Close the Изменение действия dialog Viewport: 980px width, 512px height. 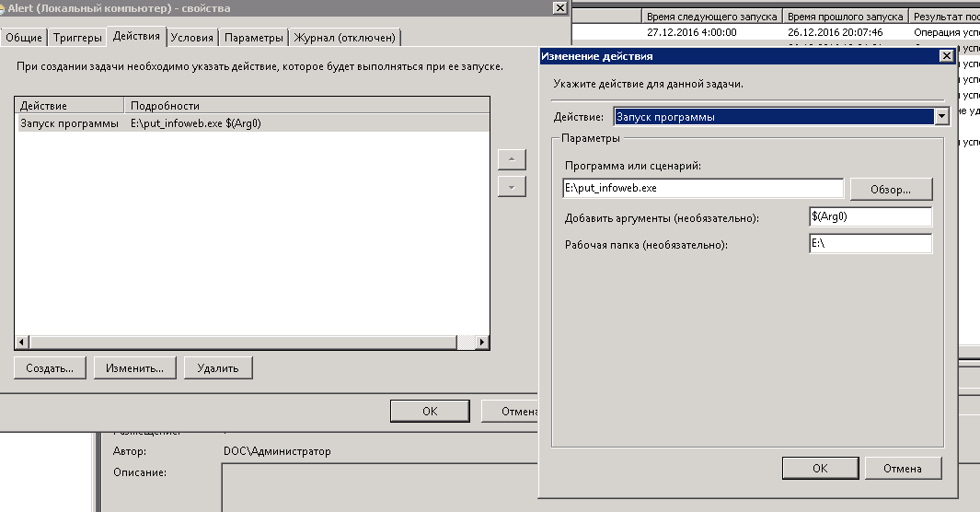coord(945,56)
